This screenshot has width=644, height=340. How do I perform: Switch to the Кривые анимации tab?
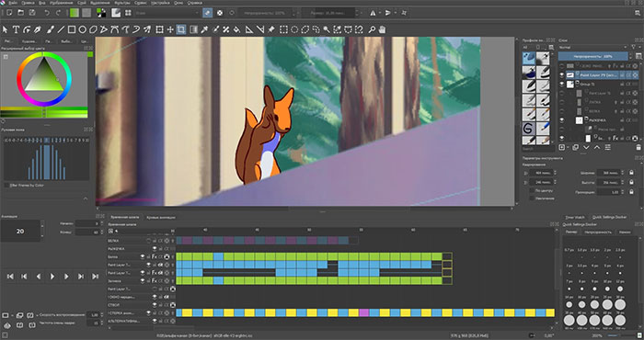pyautogui.click(x=161, y=217)
